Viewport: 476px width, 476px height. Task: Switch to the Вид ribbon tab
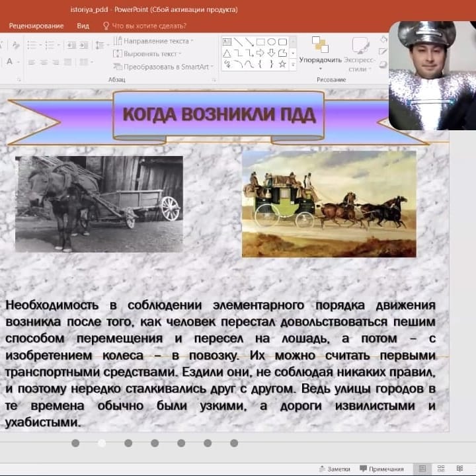(83, 26)
